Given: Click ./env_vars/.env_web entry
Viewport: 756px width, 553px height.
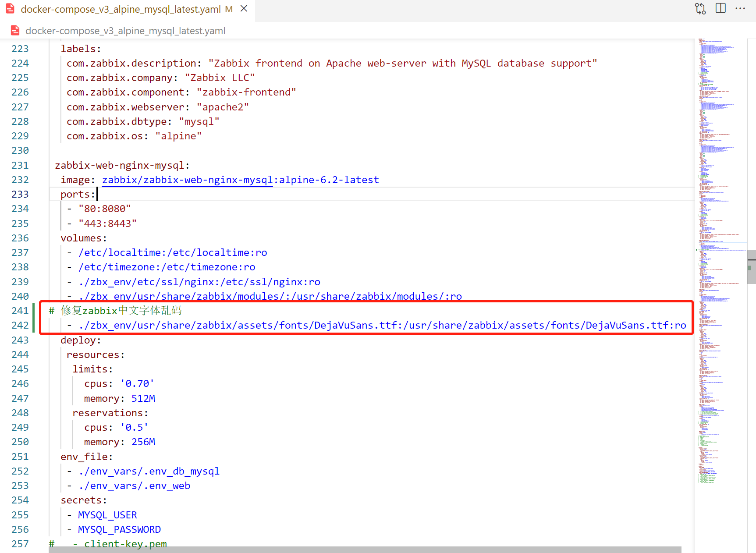Looking at the screenshot, I should click(x=134, y=486).
